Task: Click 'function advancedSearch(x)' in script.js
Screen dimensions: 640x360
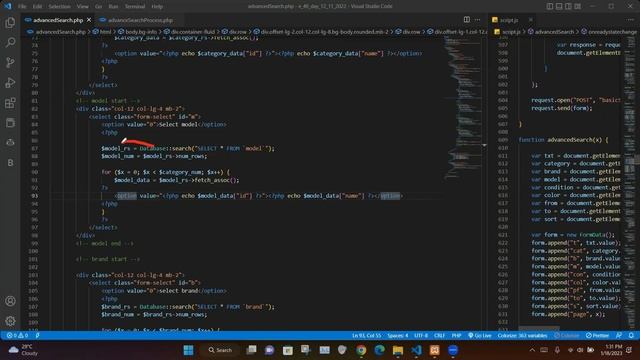Action: tap(563, 140)
